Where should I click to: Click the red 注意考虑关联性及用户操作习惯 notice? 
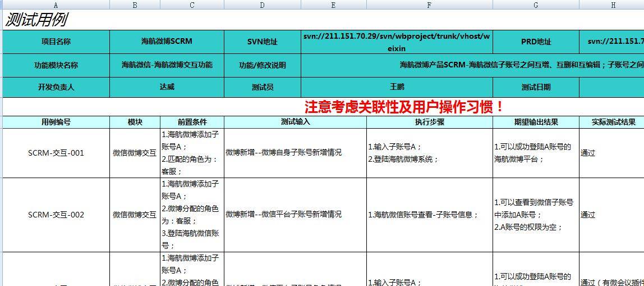pos(404,107)
